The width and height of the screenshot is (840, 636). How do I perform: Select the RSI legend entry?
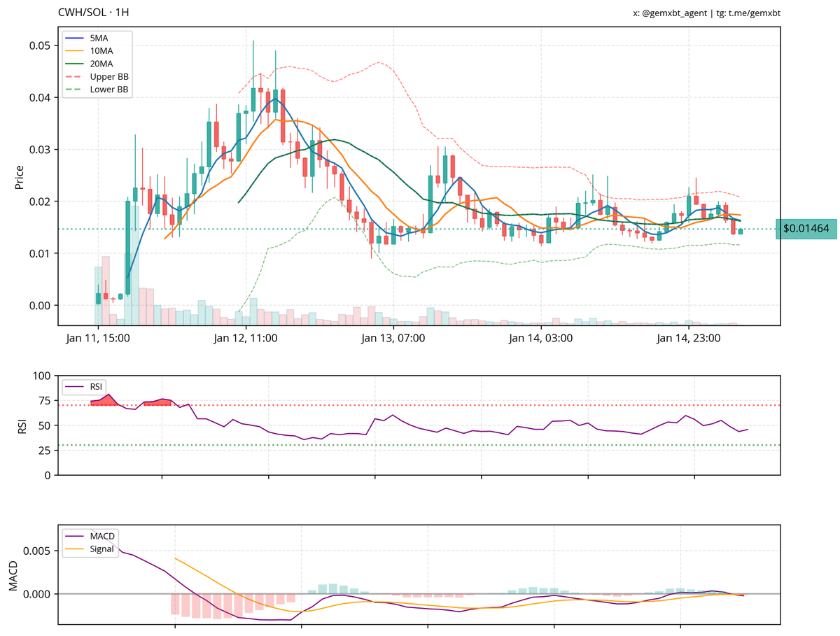(x=85, y=386)
